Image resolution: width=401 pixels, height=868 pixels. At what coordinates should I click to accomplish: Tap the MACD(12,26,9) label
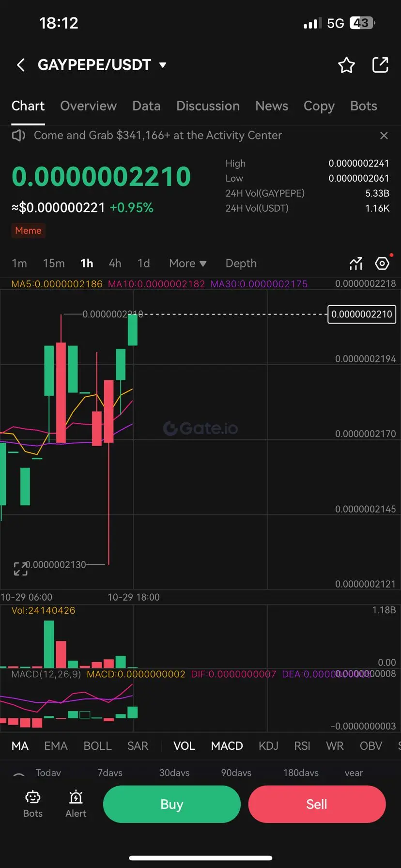point(46,674)
